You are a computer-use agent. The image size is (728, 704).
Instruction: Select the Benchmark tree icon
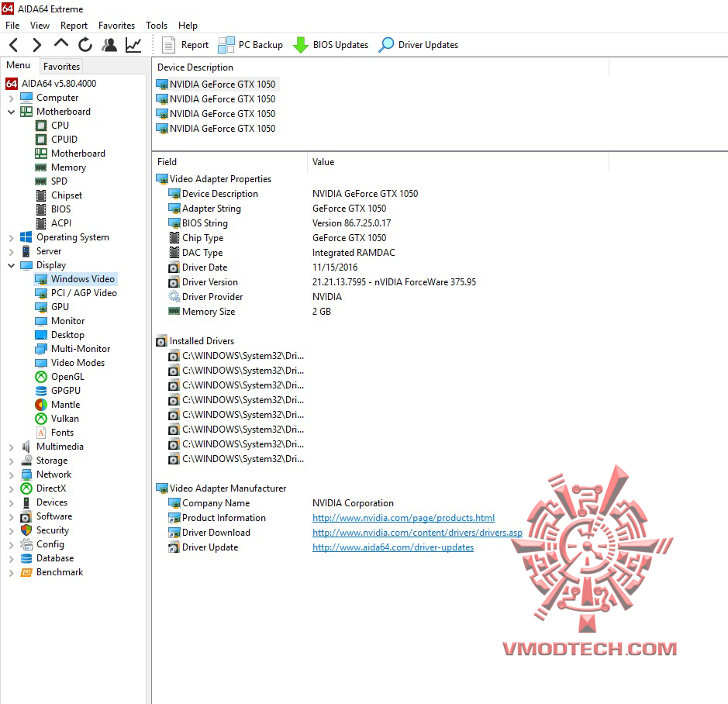click(x=26, y=572)
